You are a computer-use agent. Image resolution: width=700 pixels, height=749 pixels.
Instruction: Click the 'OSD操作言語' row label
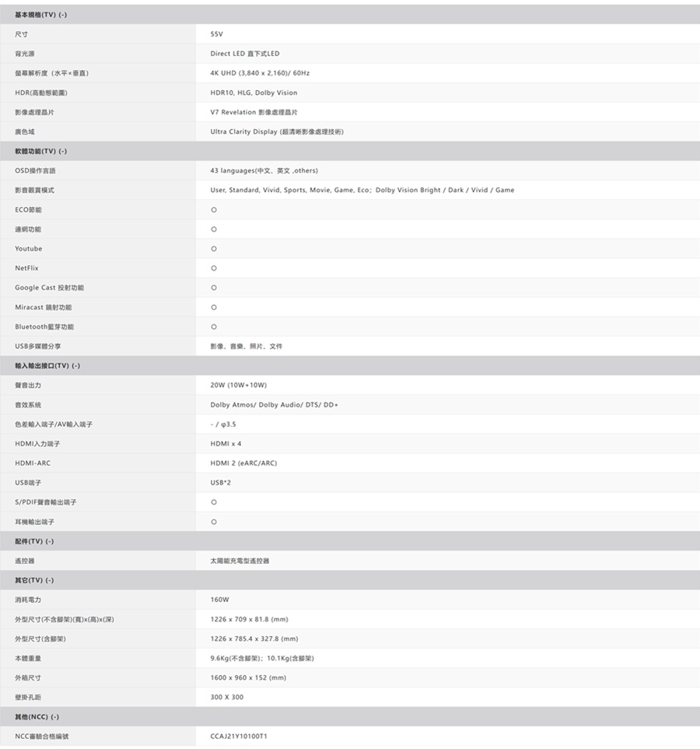coord(35,170)
